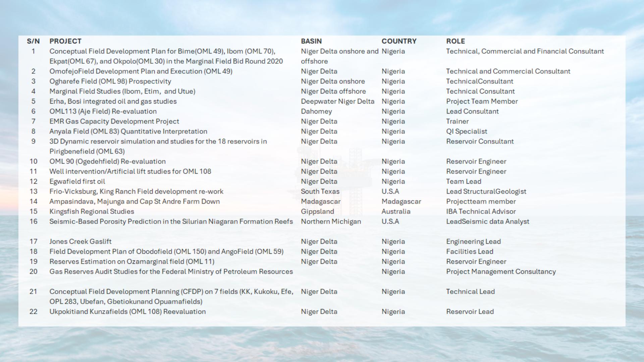Screen dimensions: 644x362
Task: Click the COUNTRY column header
Action: click(399, 41)
